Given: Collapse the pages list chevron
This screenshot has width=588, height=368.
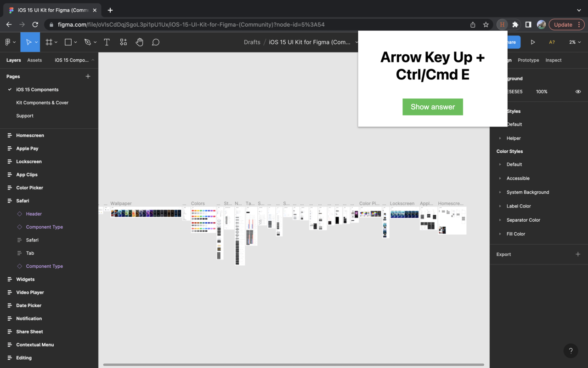Looking at the screenshot, I should pos(93,60).
